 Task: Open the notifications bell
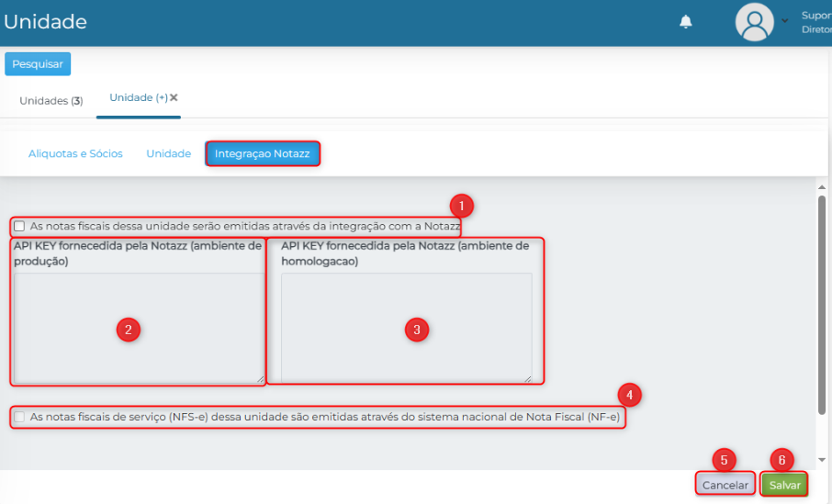point(686,22)
